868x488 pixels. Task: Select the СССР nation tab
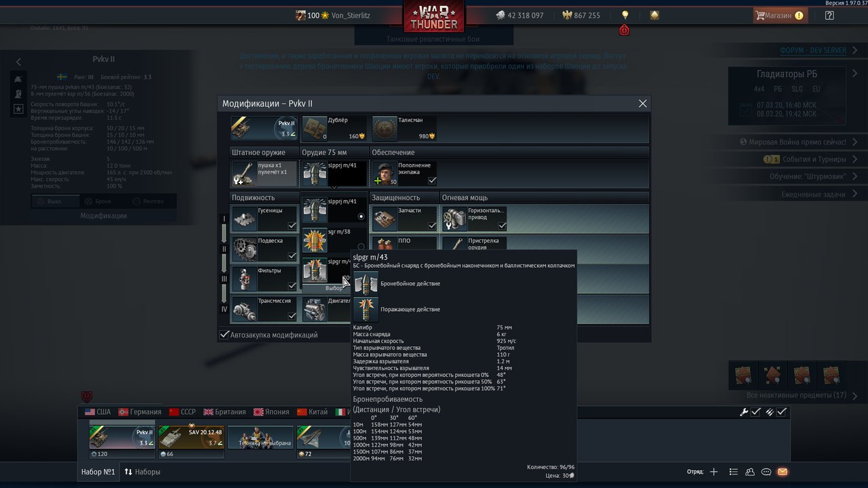point(183,411)
